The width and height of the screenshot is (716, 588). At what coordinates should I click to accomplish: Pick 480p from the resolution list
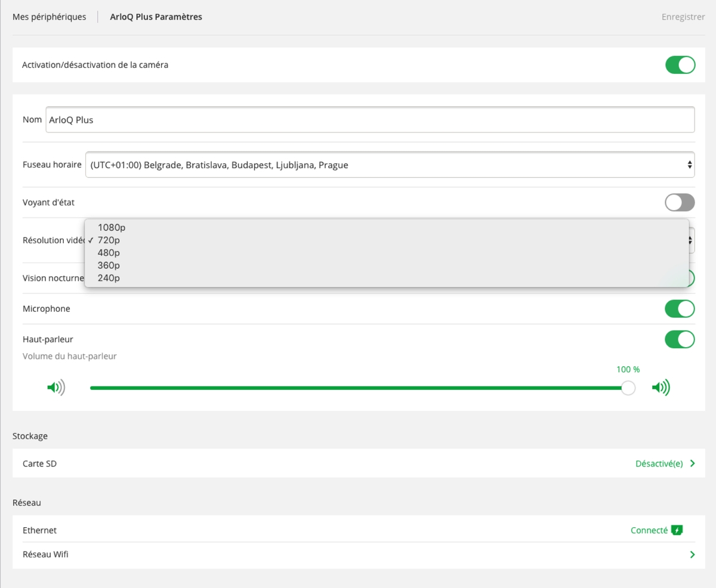(387, 253)
